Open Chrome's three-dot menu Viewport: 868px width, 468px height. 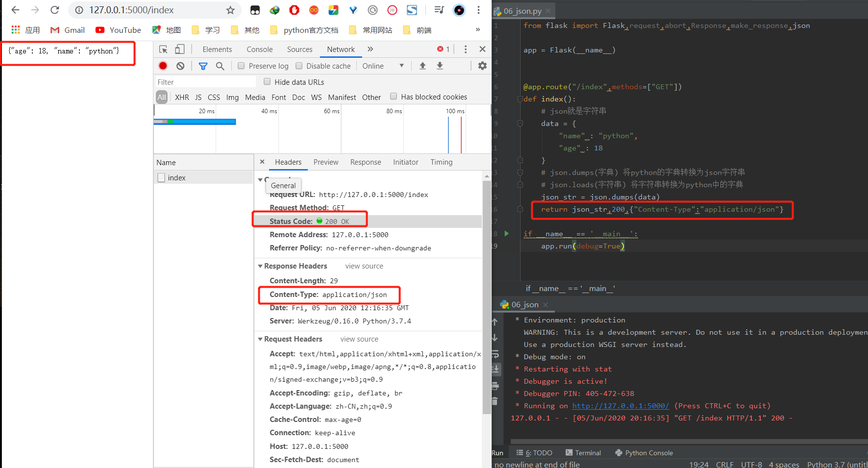coord(478,10)
